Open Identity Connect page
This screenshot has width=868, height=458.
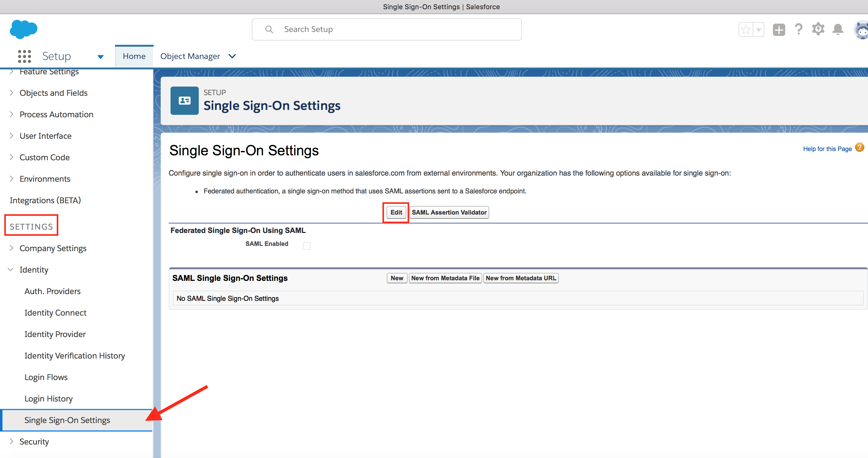tap(55, 313)
